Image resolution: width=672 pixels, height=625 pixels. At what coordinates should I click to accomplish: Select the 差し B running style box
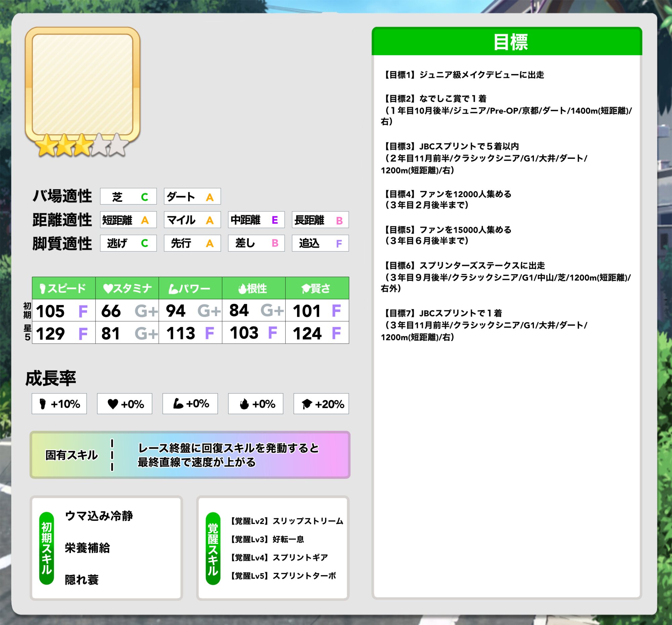pyautogui.click(x=256, y=243)
